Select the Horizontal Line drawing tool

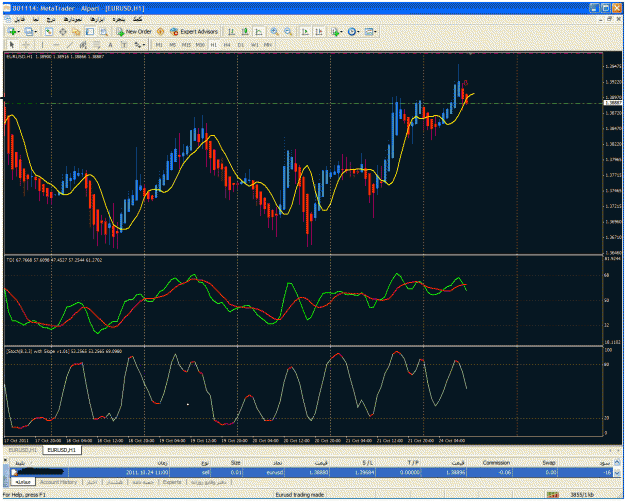coord(56,45)
